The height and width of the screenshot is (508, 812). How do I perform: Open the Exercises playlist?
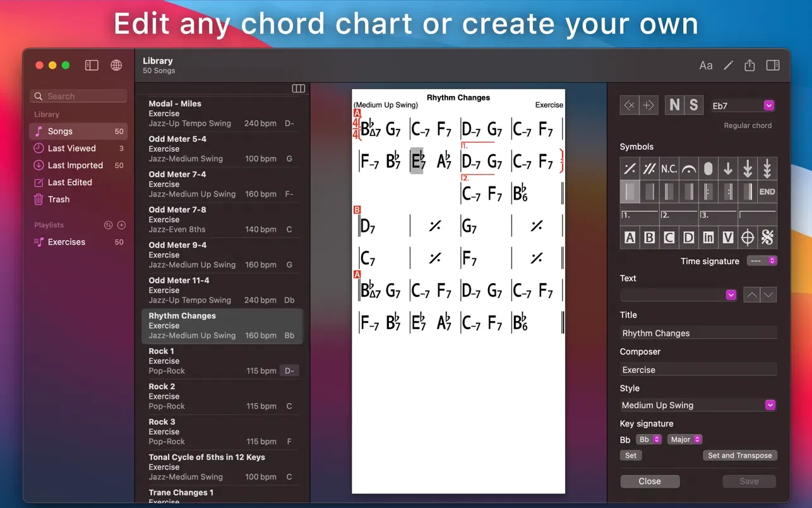click(66, 242)
